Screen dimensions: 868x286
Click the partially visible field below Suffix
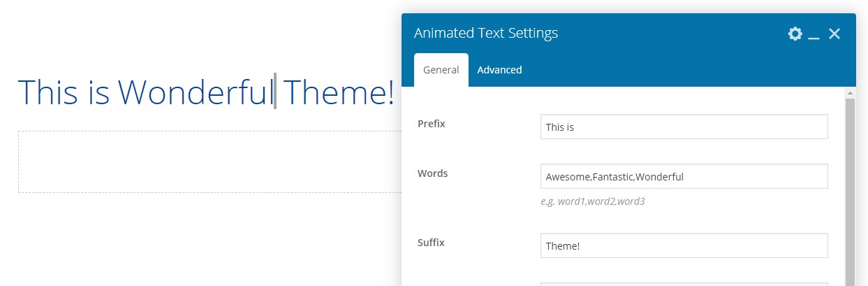(x=684, y=284)
